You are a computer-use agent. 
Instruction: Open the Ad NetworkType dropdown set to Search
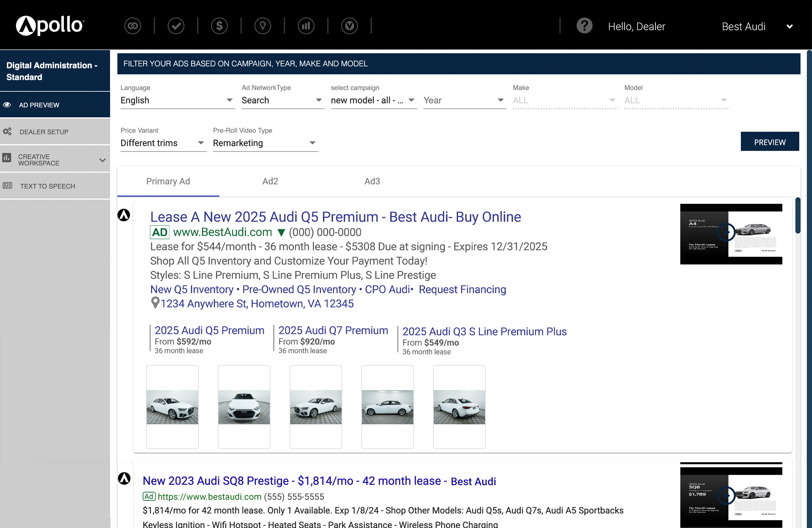pyautogui.click(x=283, y=100)
